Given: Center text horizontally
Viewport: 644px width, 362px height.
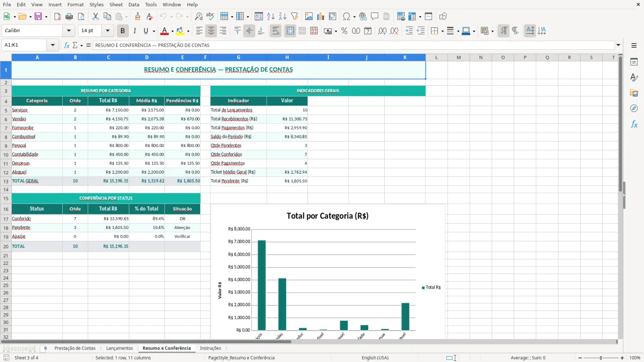Looking at the screenshot, I should (211, 31).
